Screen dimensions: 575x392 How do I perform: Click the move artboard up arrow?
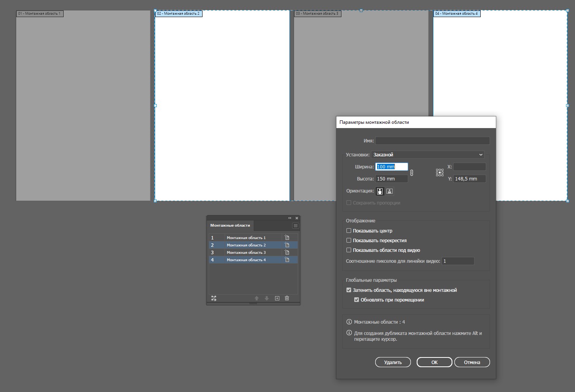pos(256,298)
